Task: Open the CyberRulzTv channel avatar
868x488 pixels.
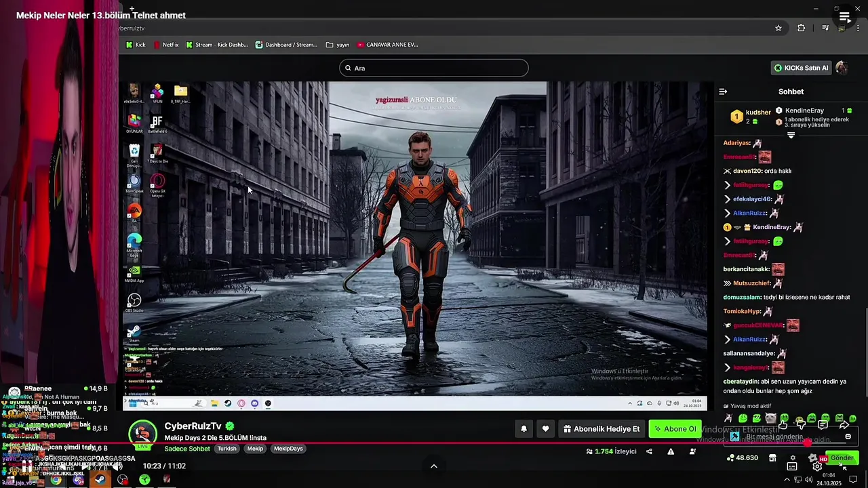Action: [143, 436]
